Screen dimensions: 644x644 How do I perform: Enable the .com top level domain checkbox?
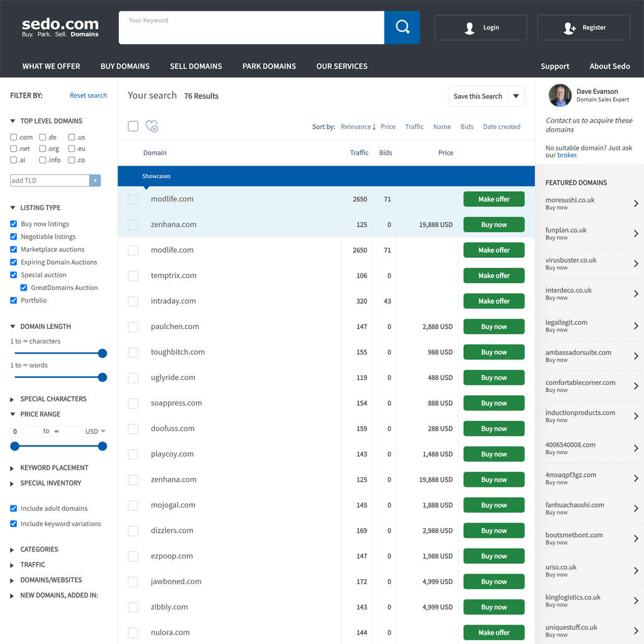(x=14, y=137)
